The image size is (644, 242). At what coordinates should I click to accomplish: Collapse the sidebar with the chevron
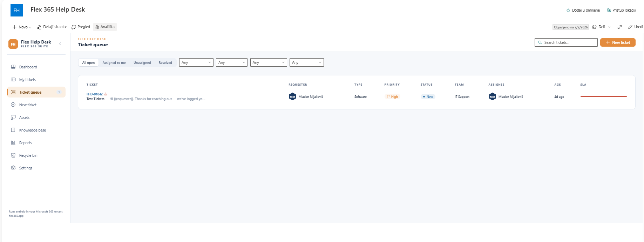click(x=60, y=44)
